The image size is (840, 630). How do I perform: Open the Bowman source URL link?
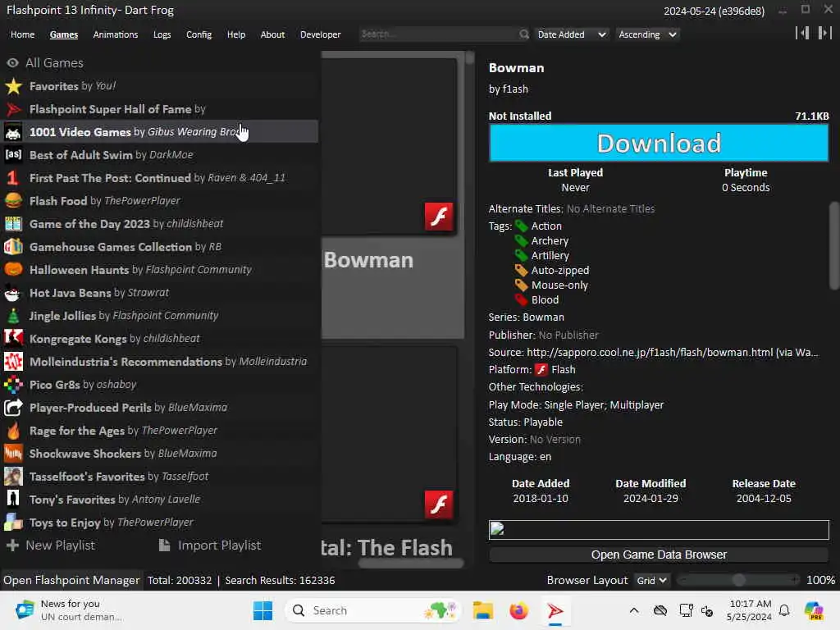click(673, 353)
